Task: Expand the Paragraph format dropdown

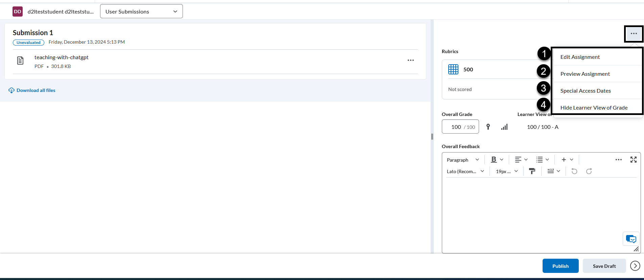Action: coord(463,160)
